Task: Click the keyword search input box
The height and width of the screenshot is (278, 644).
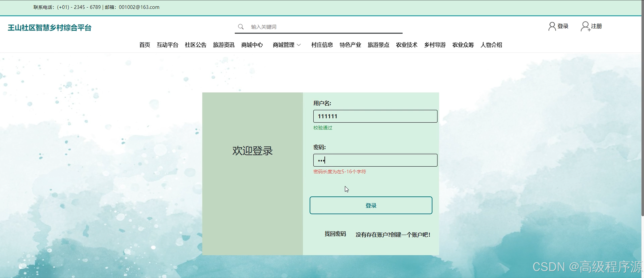Action: [325, 27]
